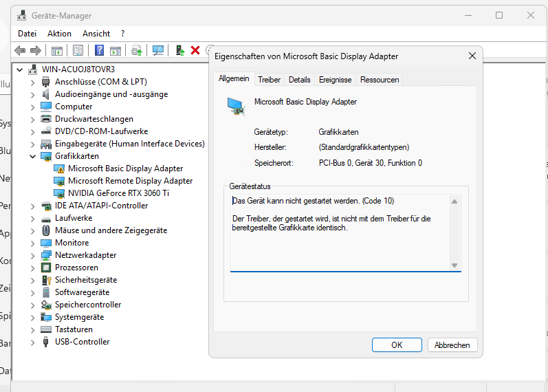Click the Properties toolbar icon
The image size is (548, 392).
(x=78, y=51)
